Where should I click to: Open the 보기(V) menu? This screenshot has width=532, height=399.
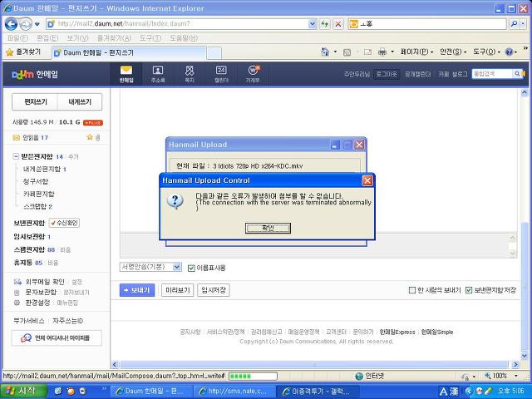tap(77, 38)
